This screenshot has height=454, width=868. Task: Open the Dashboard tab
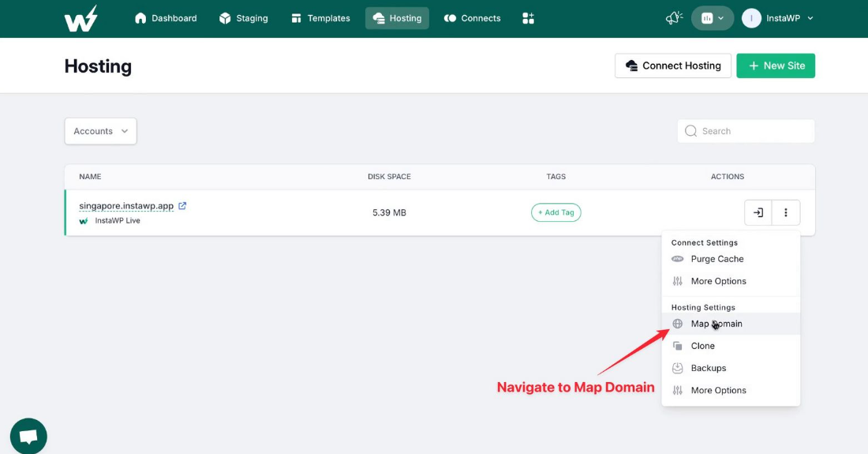tap(166, 18)
